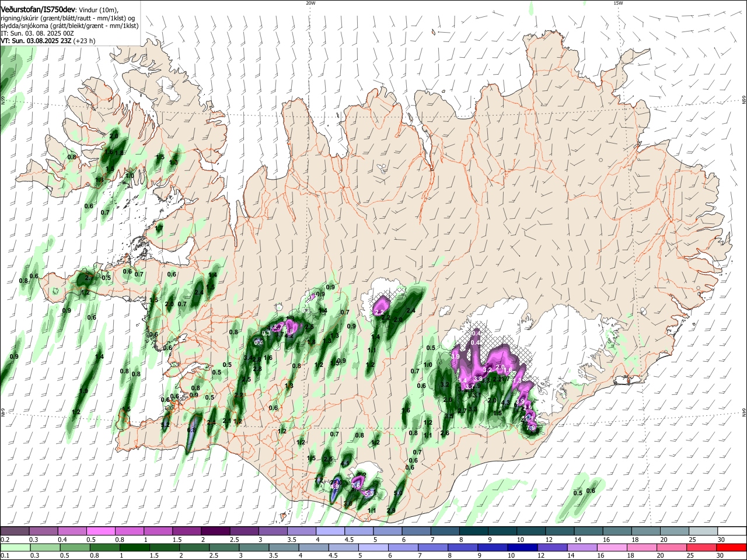This screenshot has height=560, width=747.
Task: Click the light grey 25 swatch in top legend row
Action: tap(704, 531)
